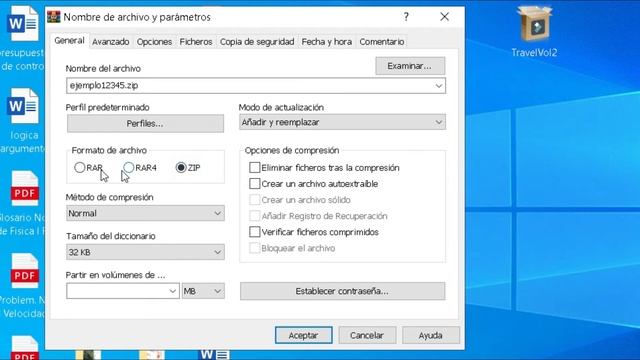This screenshot has height=360, width=640.
Task: Click the help question mark in title bar
Action: [x=406, y=17]
